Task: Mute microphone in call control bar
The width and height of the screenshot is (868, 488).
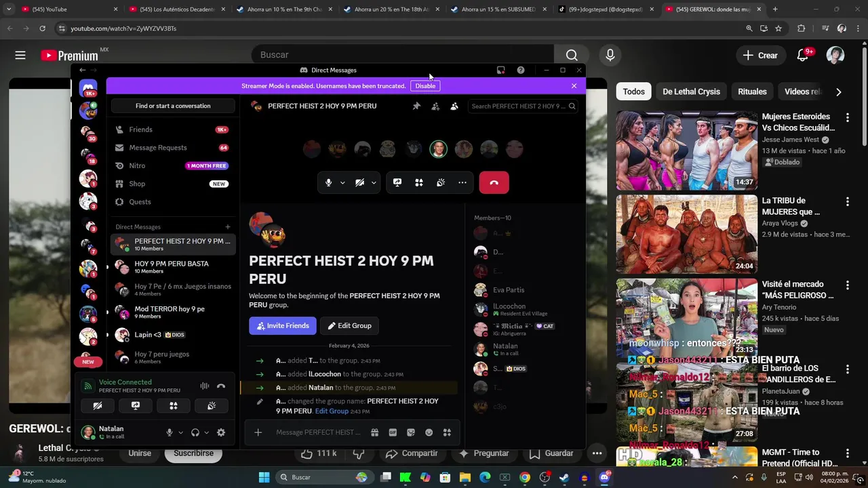Action: [328, 182]
